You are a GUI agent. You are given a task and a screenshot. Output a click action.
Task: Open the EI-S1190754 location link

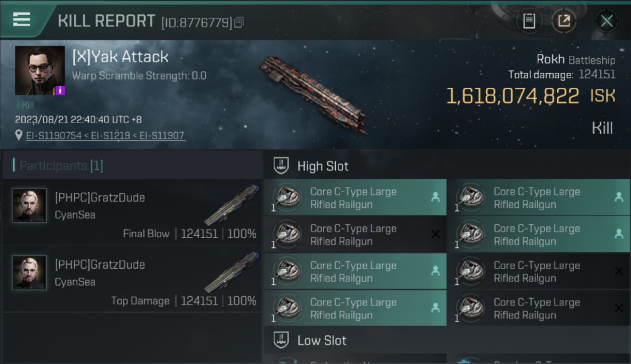point(54,136)
